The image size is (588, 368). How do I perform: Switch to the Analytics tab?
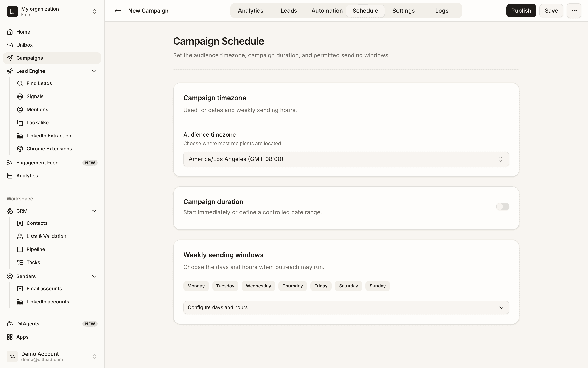click(251, 11)
